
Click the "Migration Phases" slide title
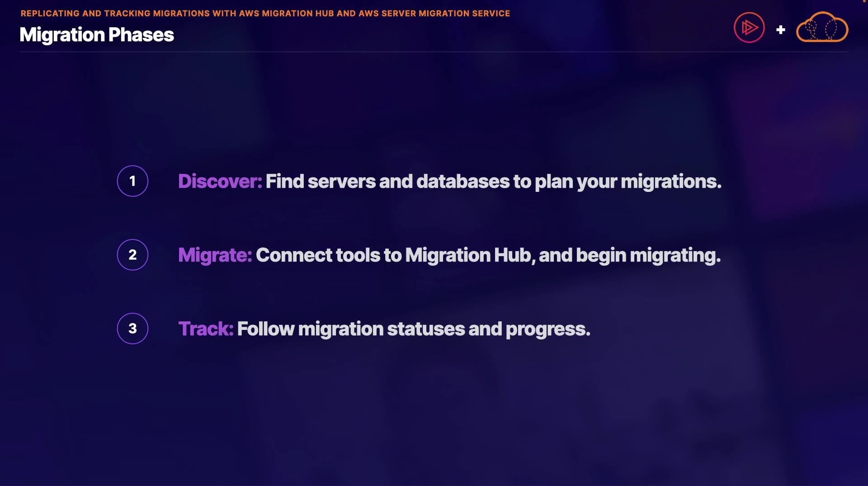coord(97,35)
